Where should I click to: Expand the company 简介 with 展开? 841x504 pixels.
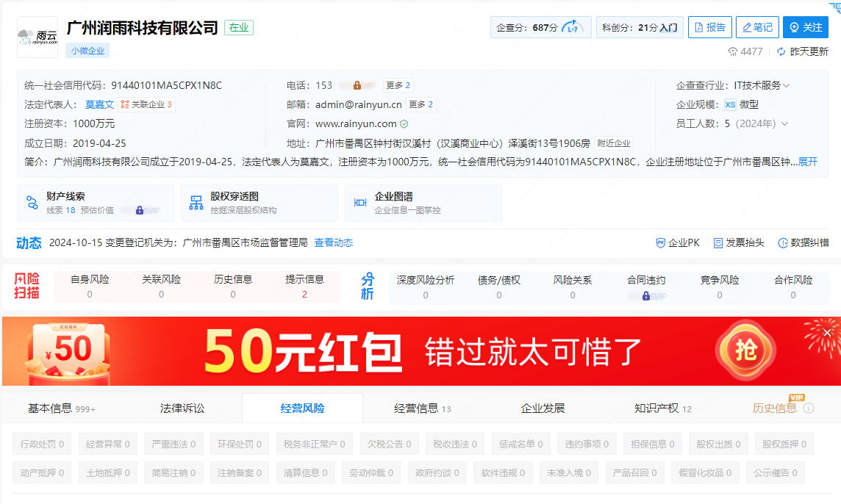click(x=808, y=162)
